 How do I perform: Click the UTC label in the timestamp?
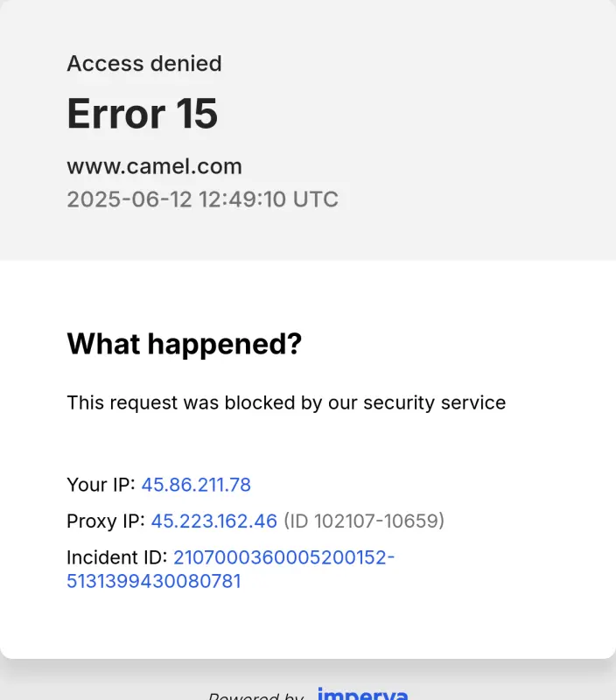coord(316,199)
